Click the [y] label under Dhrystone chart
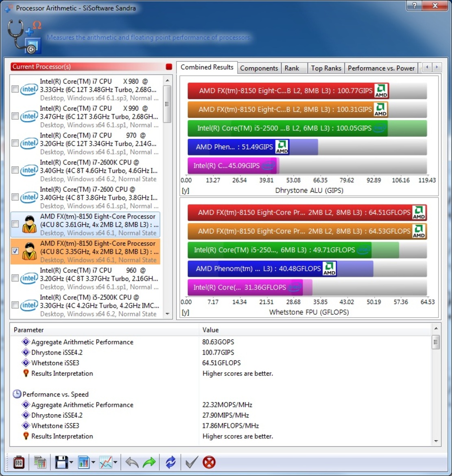Viewport: 452px width, 476px height. 186,191
